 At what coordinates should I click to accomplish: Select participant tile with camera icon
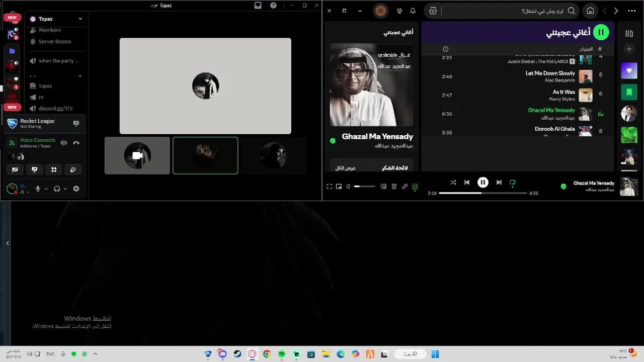137,155
